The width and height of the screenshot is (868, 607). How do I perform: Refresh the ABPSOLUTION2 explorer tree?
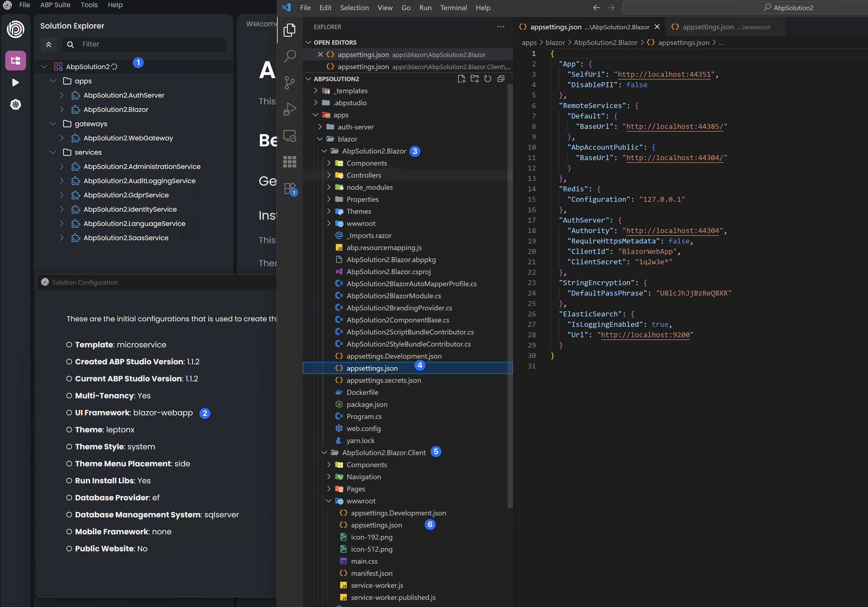[488, 79]
